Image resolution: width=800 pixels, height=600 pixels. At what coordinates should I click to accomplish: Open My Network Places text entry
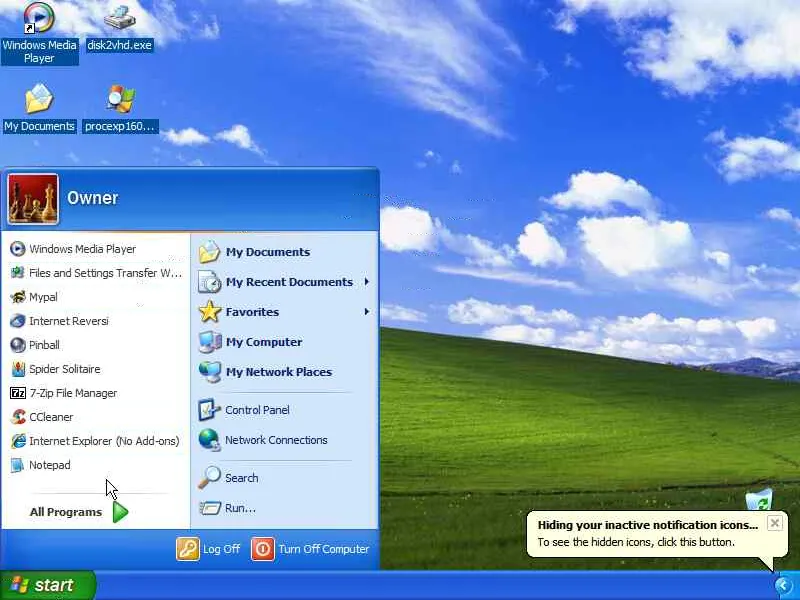[x=279, y=372]
